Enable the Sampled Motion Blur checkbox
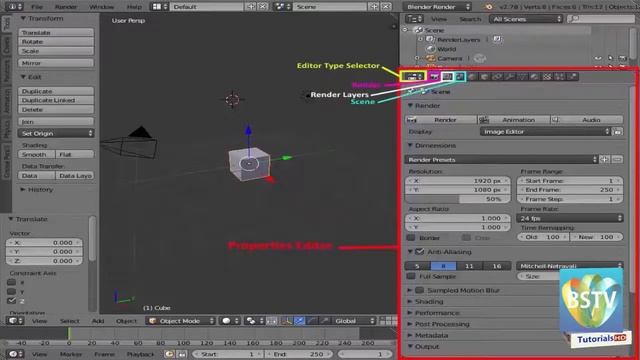This screenshot has height=360, width=640. pos(420,290)
